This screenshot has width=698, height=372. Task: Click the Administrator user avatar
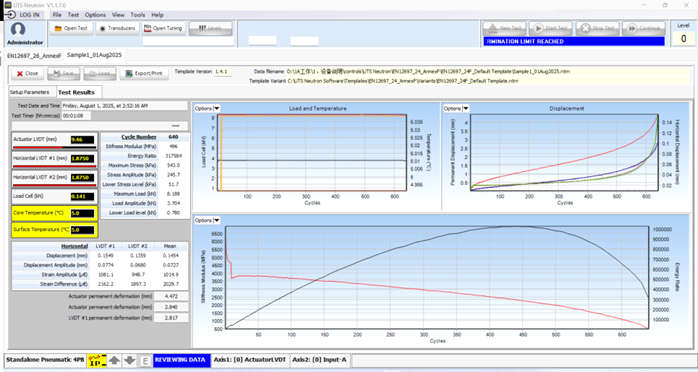[18, 30]
